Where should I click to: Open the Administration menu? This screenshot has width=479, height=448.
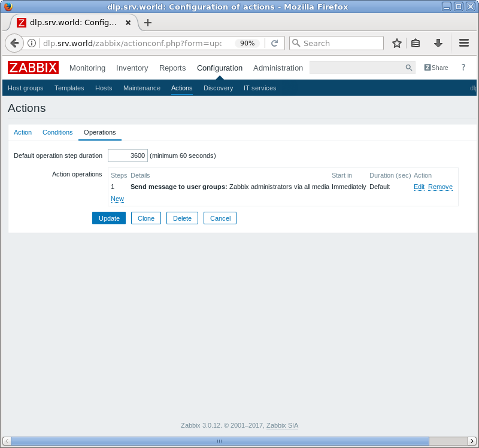(x=278, y=68)
